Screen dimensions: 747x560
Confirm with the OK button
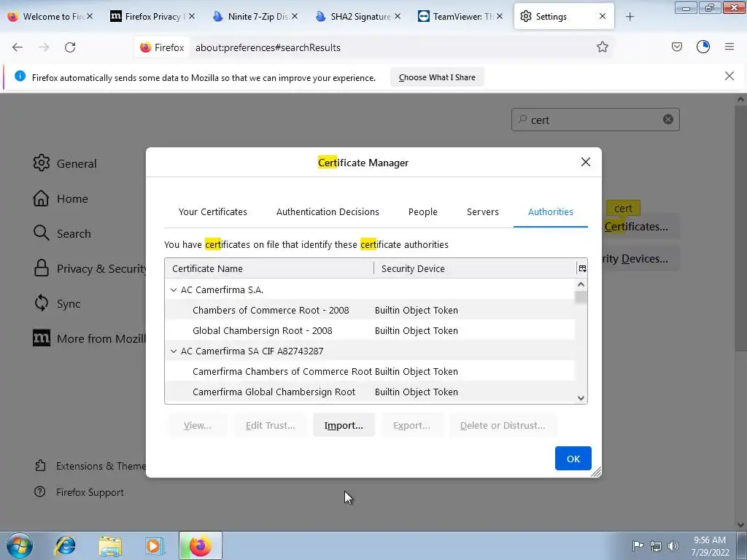[x=573, y=458]
